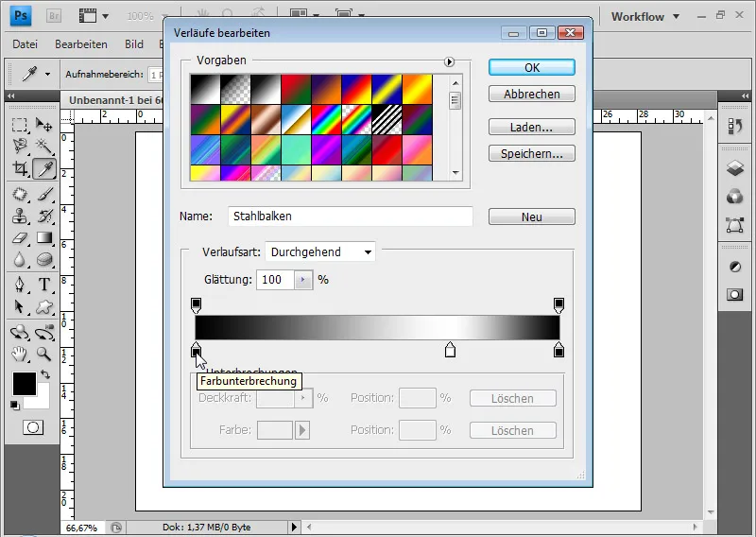The width and height of the screenshot is (756, 537).
Task: Select the Brush tool
Action: (x=43, y=194)
